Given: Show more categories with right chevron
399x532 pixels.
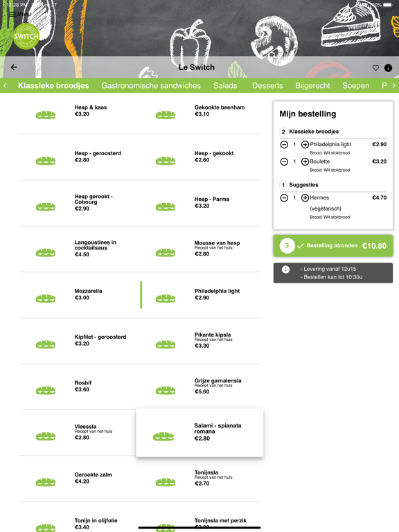Looking at the screenshot, I should pyautogui.click(x=394, y=85).
